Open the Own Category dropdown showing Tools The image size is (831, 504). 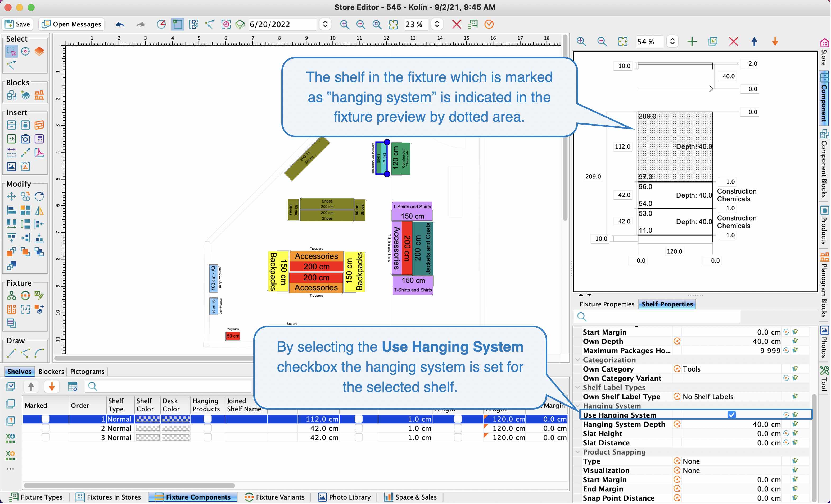coord(731,369)
